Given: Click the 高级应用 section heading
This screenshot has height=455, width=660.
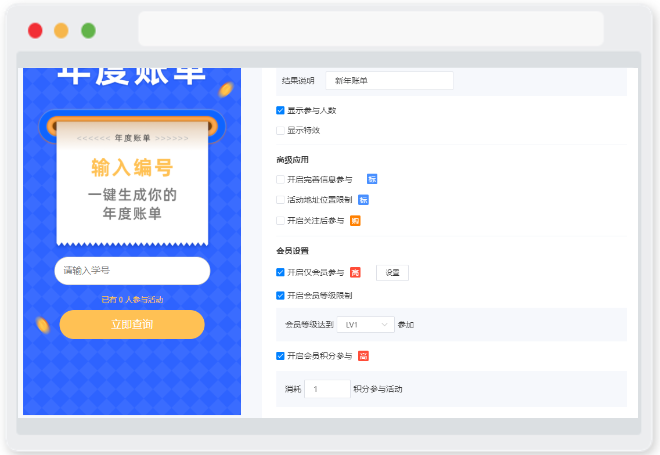Looking at the screenshot, I should 293,160.
